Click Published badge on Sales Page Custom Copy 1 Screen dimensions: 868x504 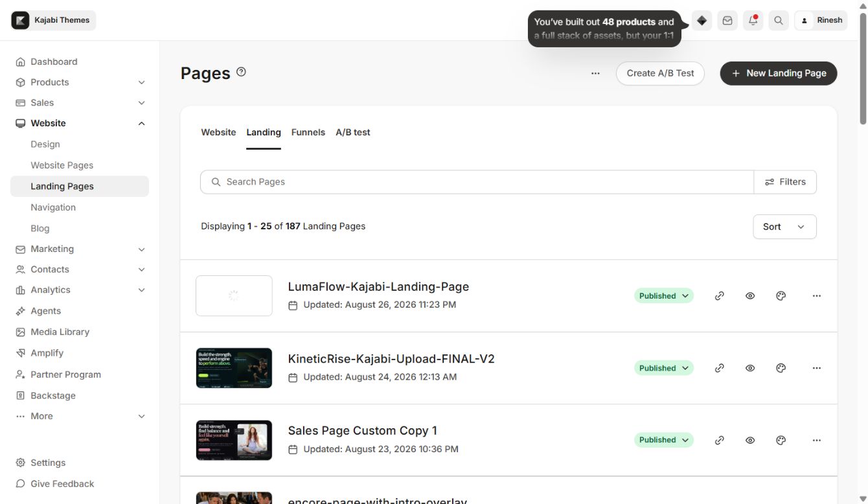(x=663, y=440)
